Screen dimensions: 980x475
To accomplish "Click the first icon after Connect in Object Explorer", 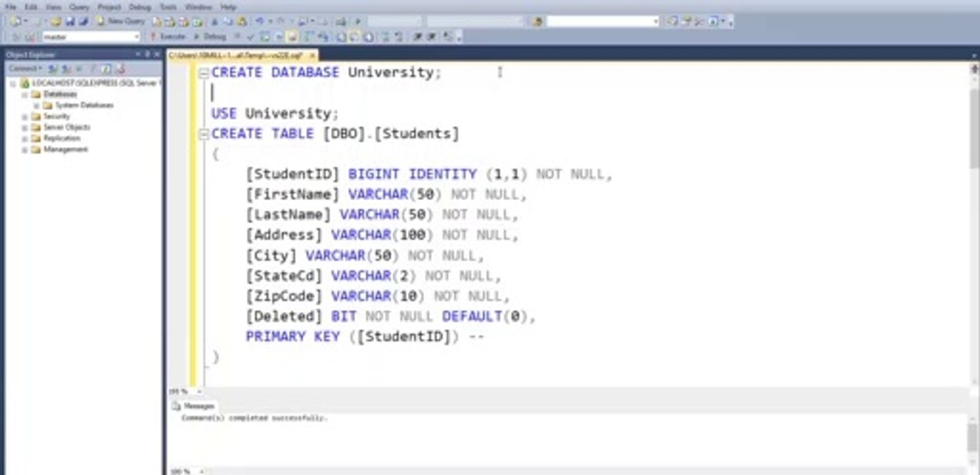I will (52, 69).
